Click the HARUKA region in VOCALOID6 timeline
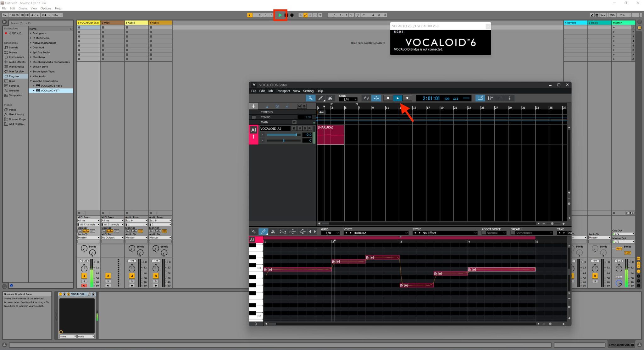The height and width of the screenshot is (350, 644). pos(330,134)
